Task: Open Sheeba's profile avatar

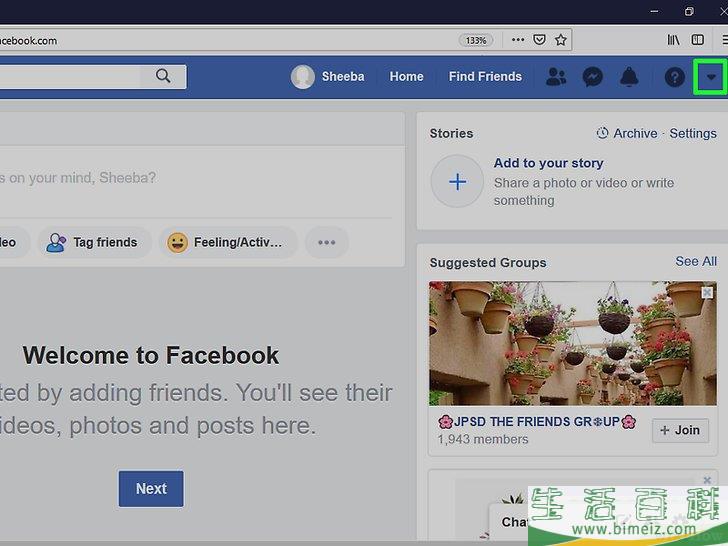Action: (x=303, y=77)
